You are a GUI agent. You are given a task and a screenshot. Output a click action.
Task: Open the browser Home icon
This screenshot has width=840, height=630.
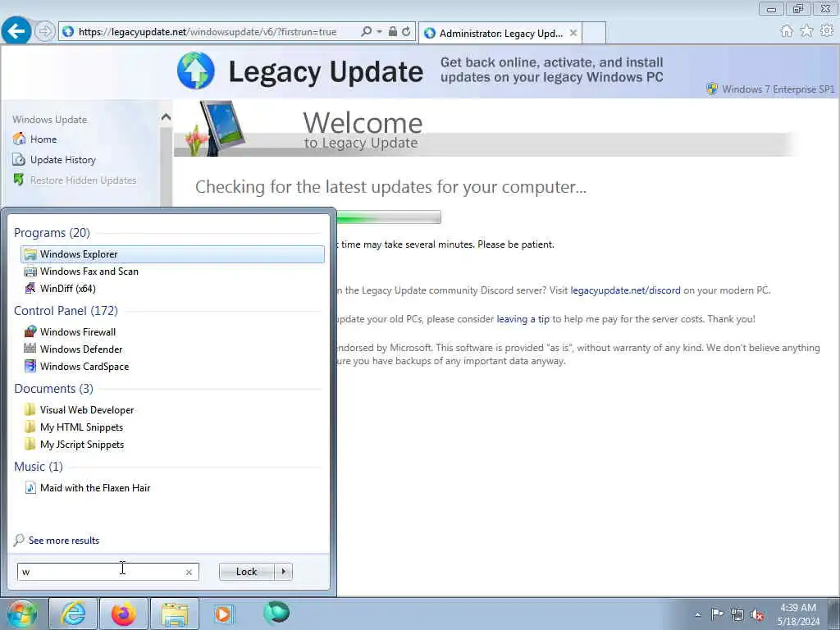pos(787,31)
